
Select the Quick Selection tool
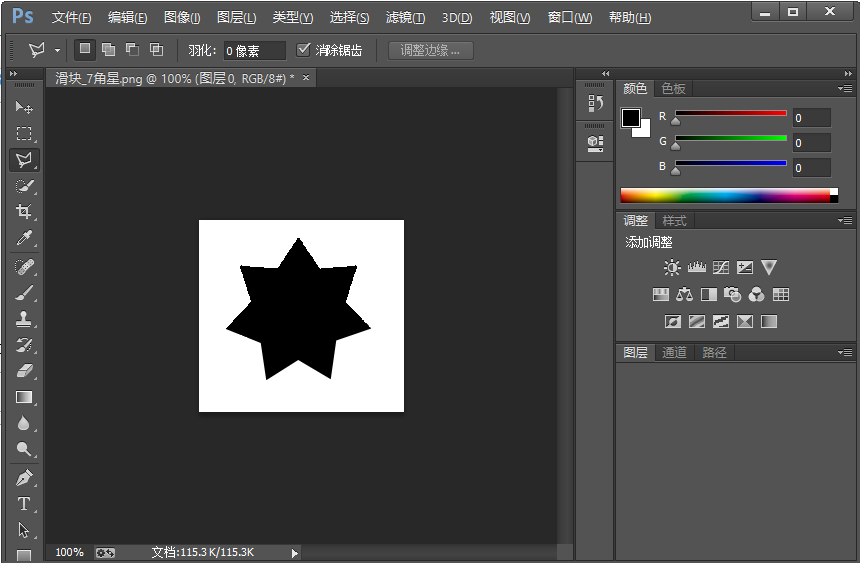24,186
